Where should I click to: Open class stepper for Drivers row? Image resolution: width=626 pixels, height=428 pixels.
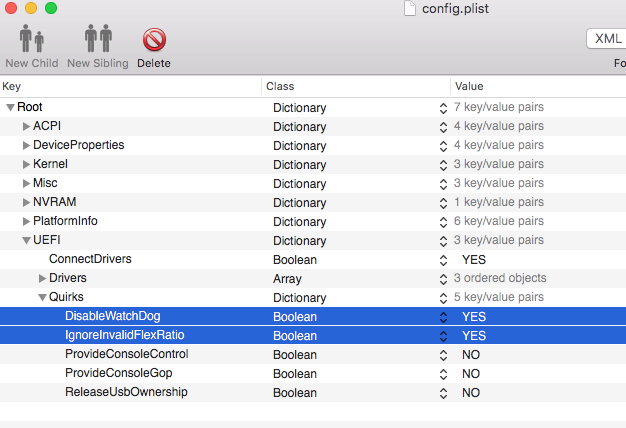click(x=443, y=279)
